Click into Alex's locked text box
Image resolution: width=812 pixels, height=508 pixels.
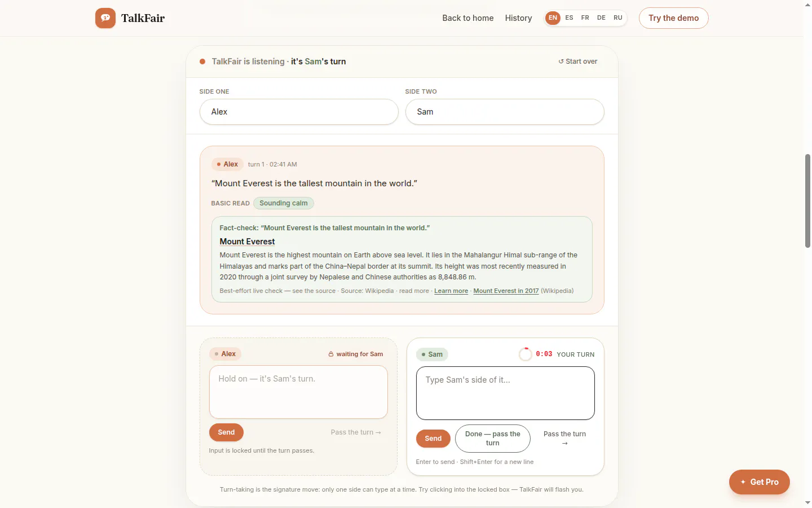[298, 392]
